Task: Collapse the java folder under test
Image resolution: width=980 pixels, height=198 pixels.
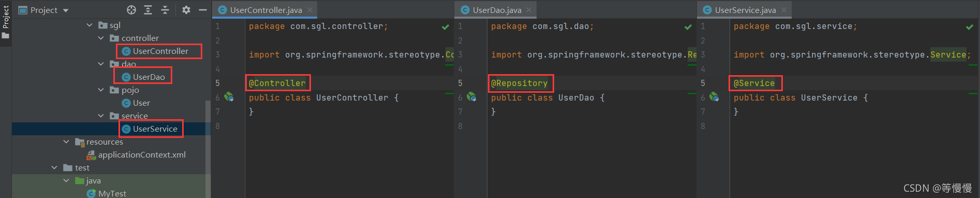Action: click(66, 180)
